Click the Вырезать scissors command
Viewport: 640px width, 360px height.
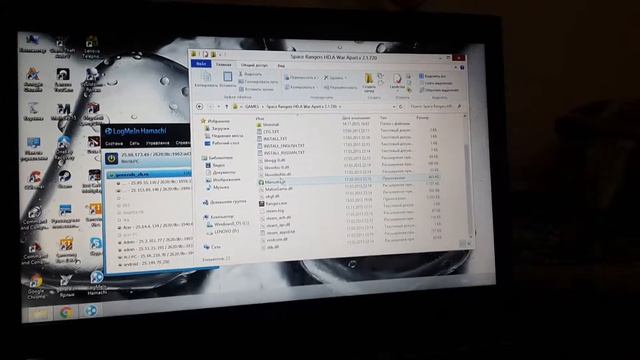point(251,74)
